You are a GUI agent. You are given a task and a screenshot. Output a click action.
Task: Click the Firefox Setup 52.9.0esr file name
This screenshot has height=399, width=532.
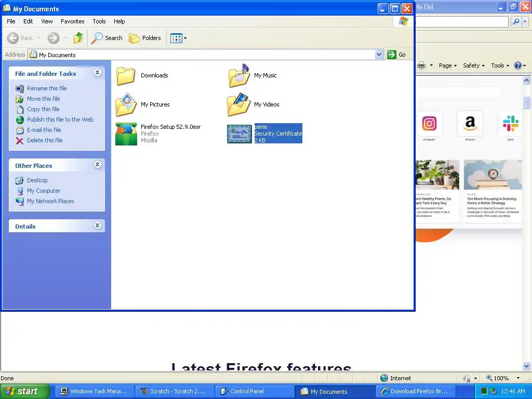pyautogui.click(x=170, y=127)
